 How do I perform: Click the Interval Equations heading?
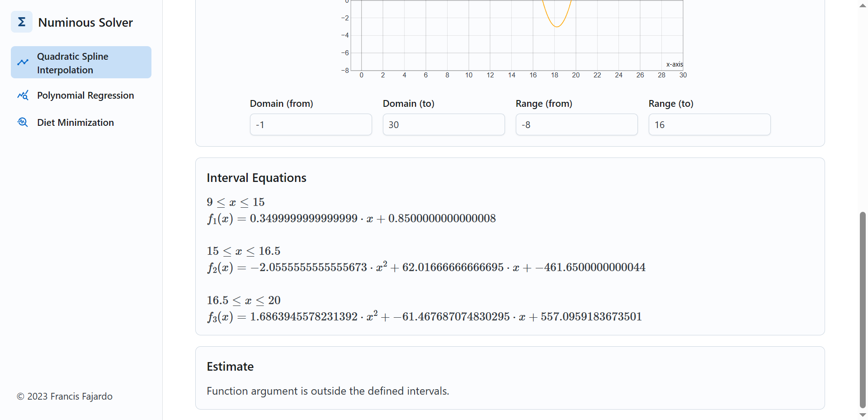click(256, 177)
